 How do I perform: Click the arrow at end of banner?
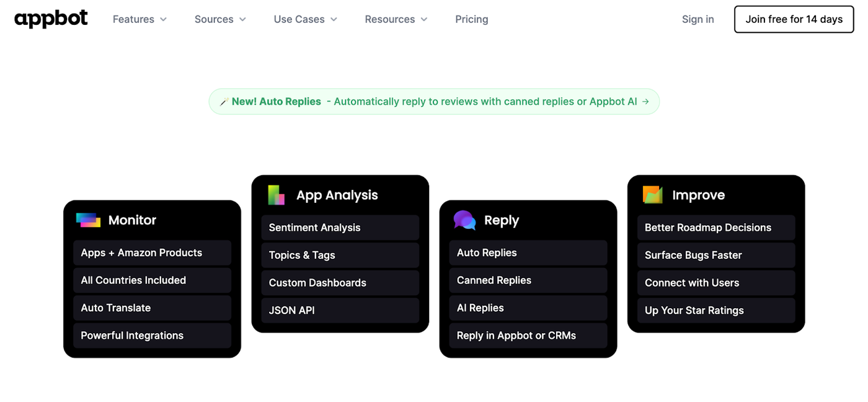pyautogui.click(x=645, y=101)
